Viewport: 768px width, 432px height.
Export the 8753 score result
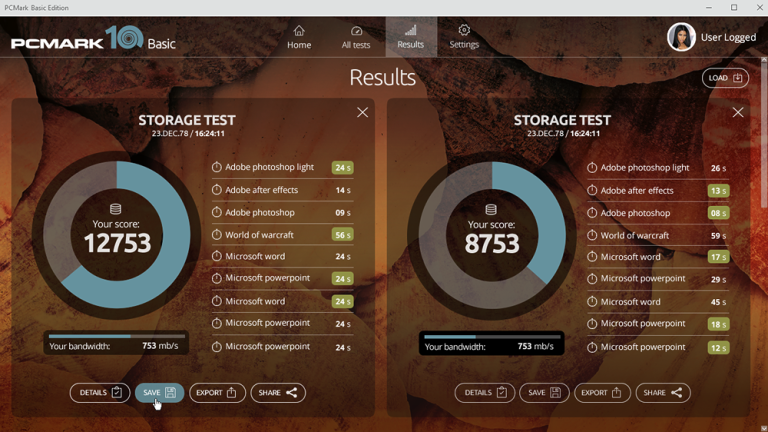click(602, 393)
